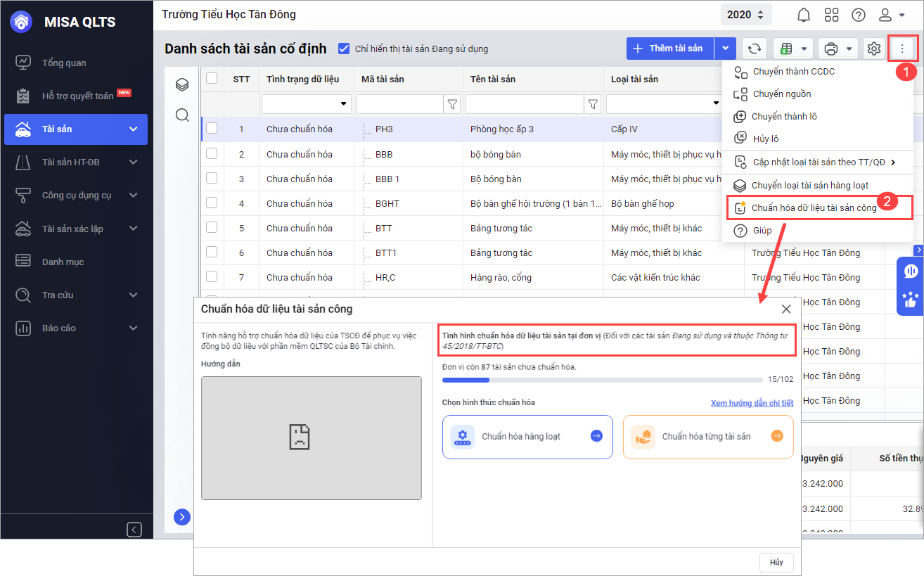Uncheck 'Chỉ hiển thị tài sản Đang sử dụng'

click(x=344, y=49)
